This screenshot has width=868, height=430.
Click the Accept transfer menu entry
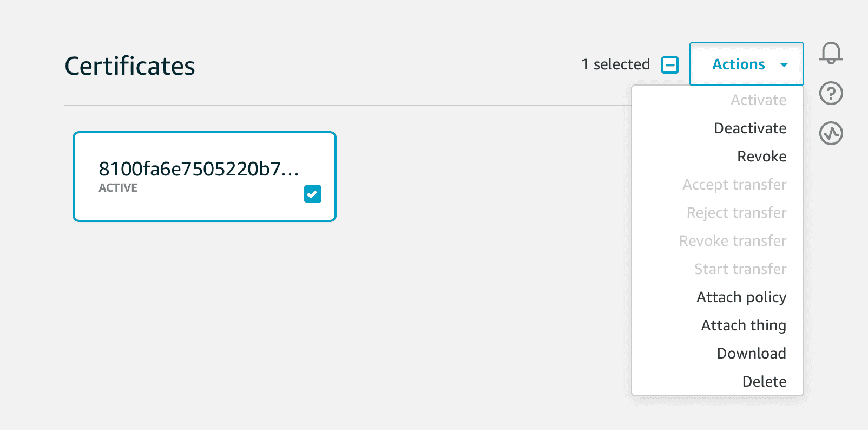[x=734, y=185]
